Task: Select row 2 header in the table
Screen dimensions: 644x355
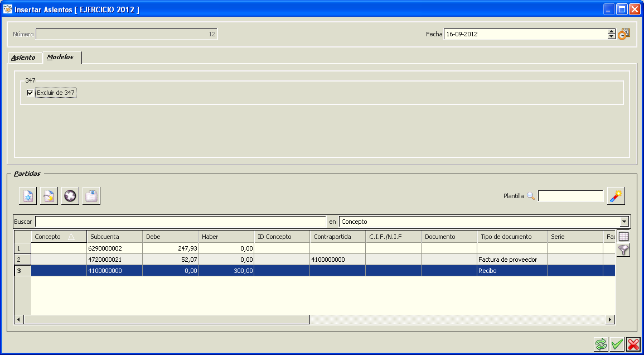Action: tap(23, 260)
